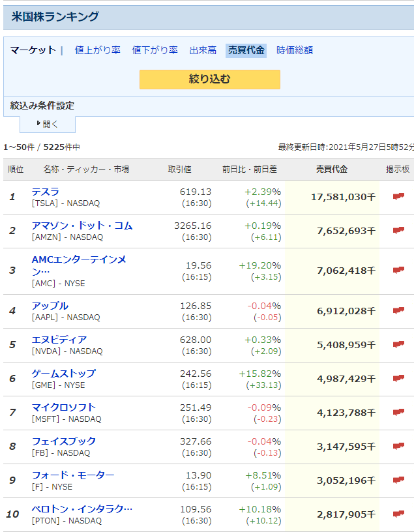The image size is (414, 532).
Task: Click the +8.51% change for Ford
Action: click(263, 475)
